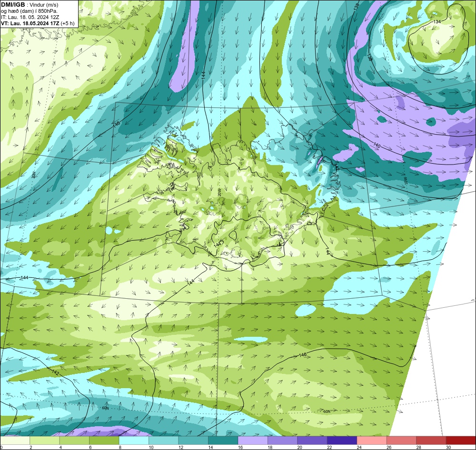Image resolution: width=476 pixels, height=450 pixels.
Task: Select the 14–16 m/s dark teal legend swatch
Action: pyautogui.click(x=223, y=440)
